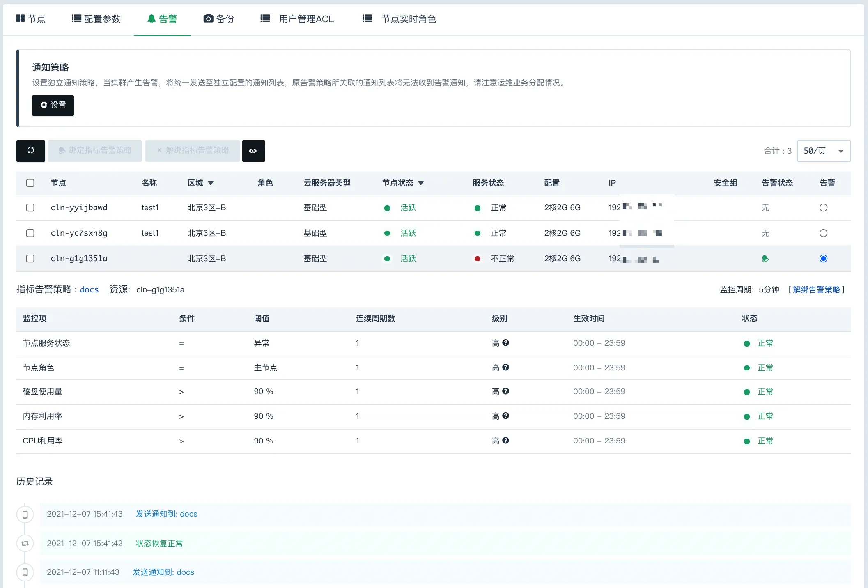Click the recover icon at 15:41:42 history entry
The width and height of the screenshot is (868, 588).
coord(25,544)
